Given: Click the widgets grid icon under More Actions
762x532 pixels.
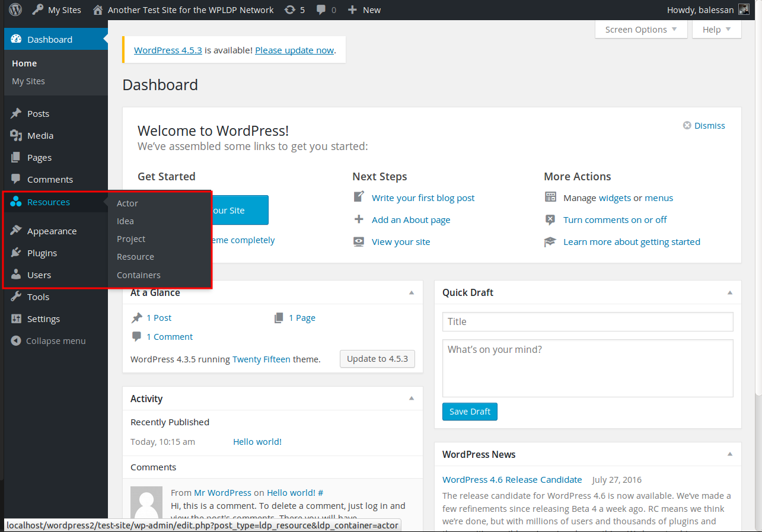Looking at the screenshot, I should [550, 197].
